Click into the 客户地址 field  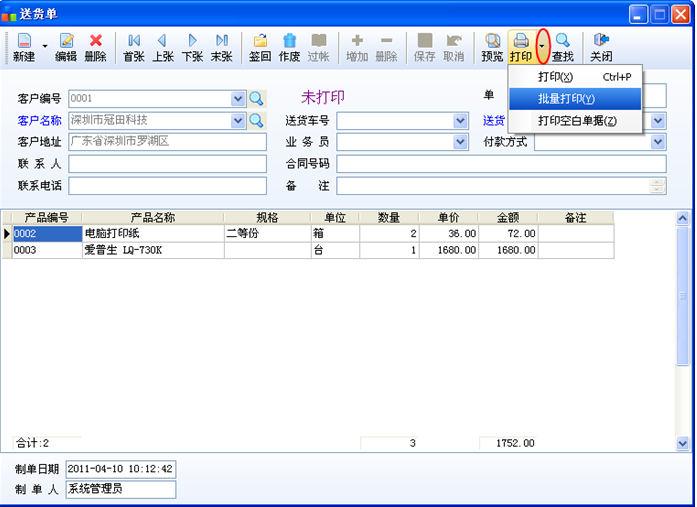168,142
